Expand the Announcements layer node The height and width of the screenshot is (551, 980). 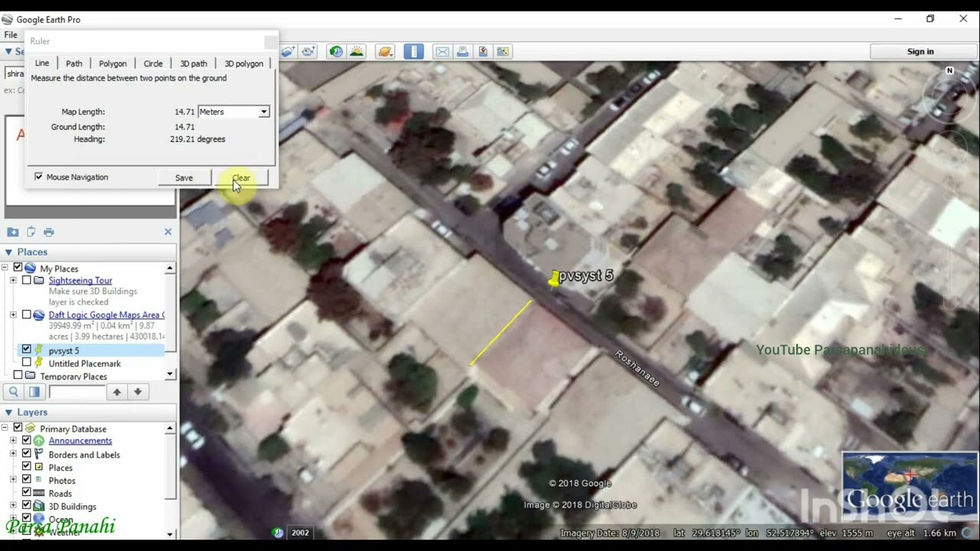(x=13, y=441)
